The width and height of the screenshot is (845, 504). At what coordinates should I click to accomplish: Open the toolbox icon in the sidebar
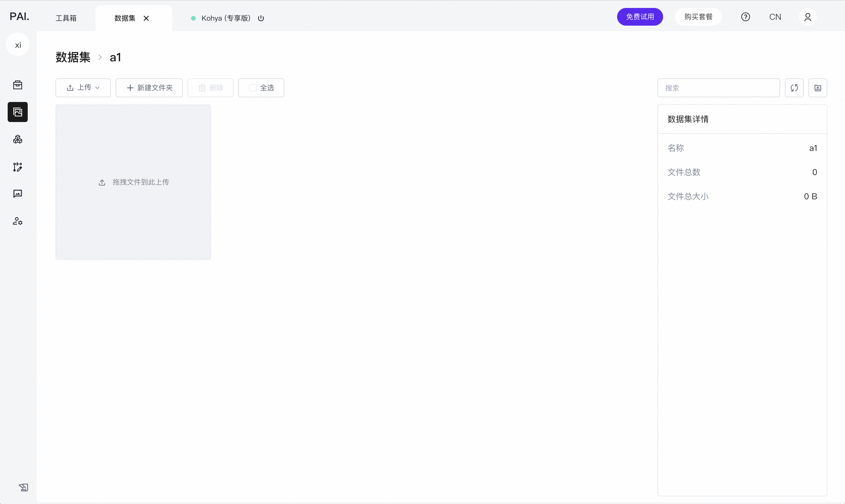18,85
